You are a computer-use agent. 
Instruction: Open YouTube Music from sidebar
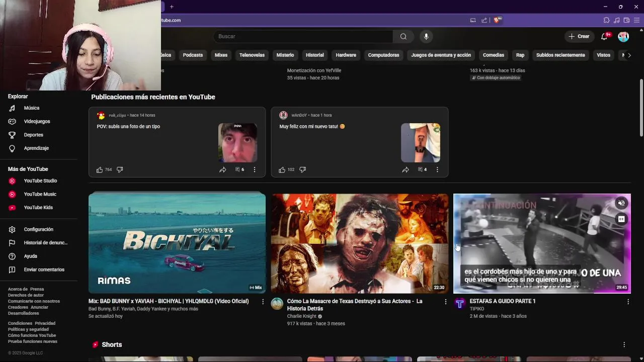[39, 194]
